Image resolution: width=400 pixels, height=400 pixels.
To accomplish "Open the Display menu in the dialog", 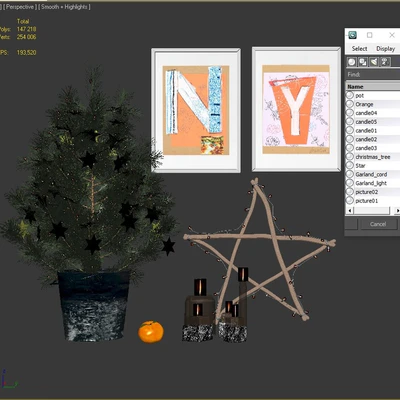I will (x=385, y=49).
